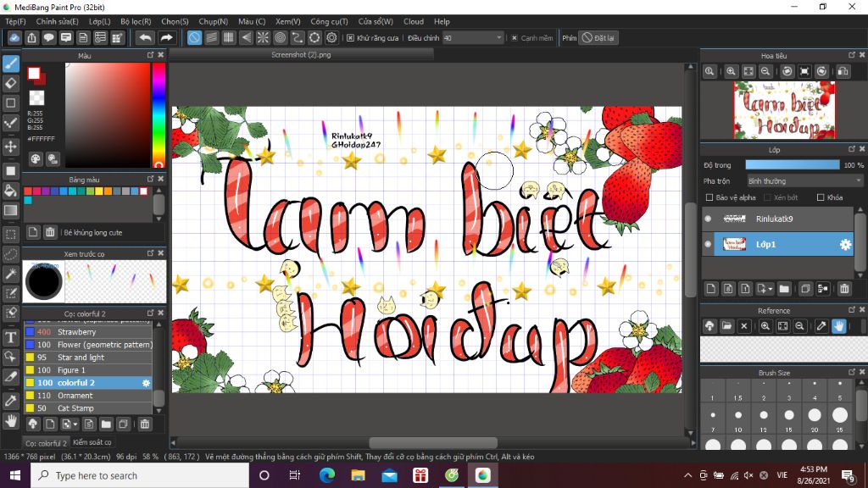Enable the concentric circle snap guide

280,37
